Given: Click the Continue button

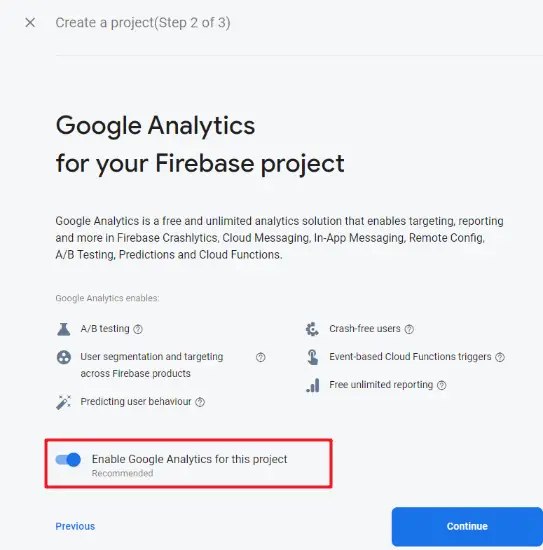Looking at the screenshot, I should click(467, 526).
